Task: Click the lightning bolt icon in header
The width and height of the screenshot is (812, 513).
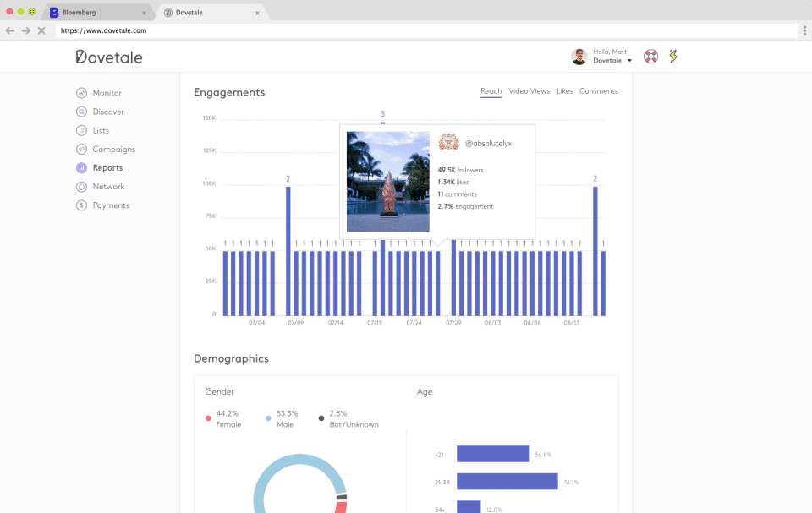Action: point(673,57)
